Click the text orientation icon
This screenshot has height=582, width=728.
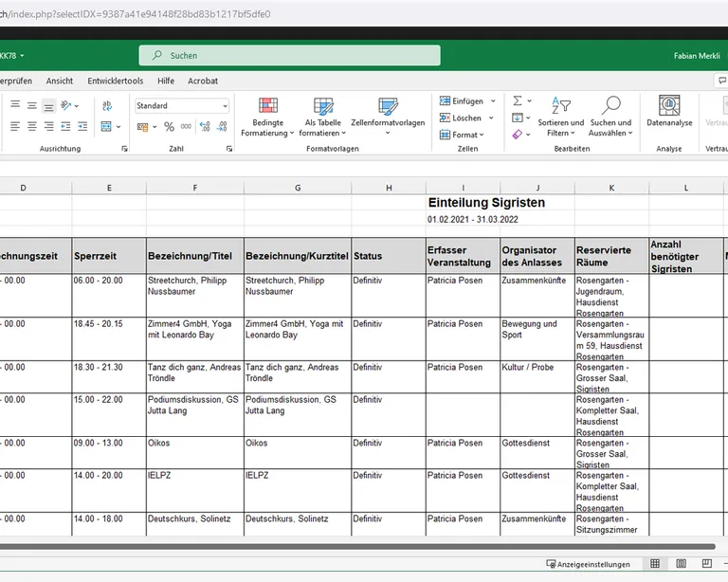pyautogui.click(x=66, y=106)
